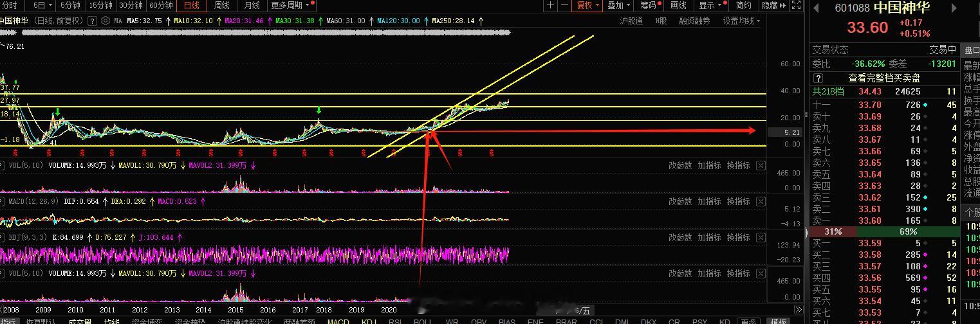The width and height of the screenshot is (980, 324).
Task: Click the 卖一 price 33.60 row
Action: click(x=883, y=221)
